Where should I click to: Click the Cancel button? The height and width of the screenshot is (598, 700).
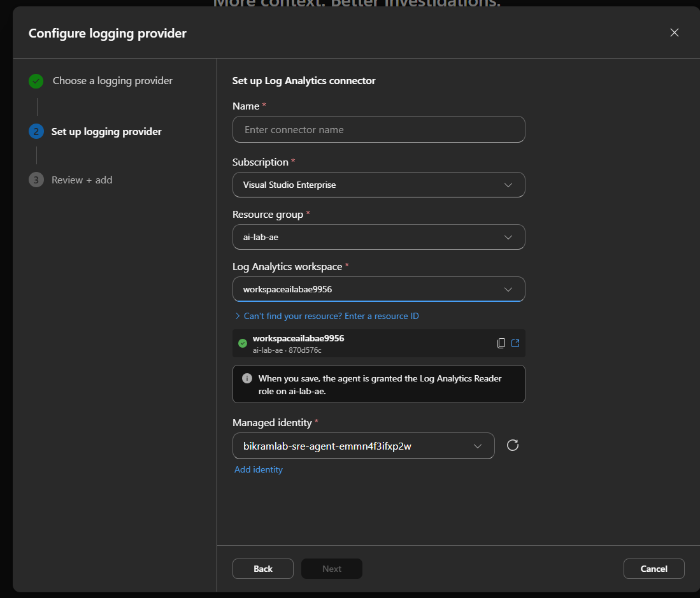coord(654,569)
